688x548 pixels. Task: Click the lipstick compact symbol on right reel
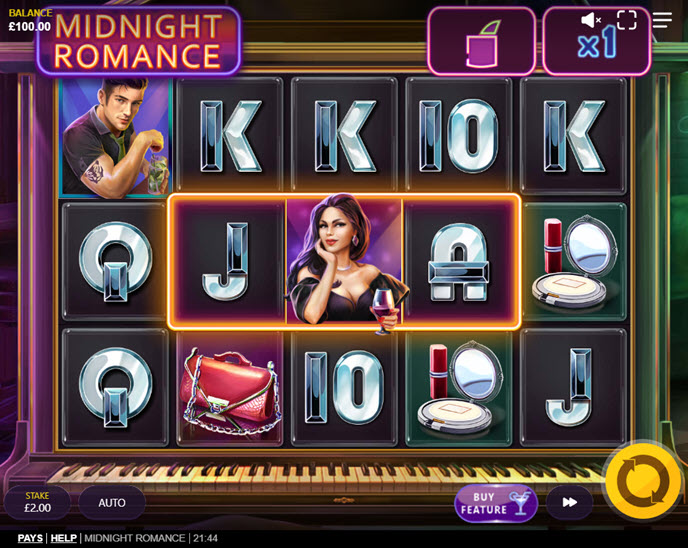[x=573, y=262]
